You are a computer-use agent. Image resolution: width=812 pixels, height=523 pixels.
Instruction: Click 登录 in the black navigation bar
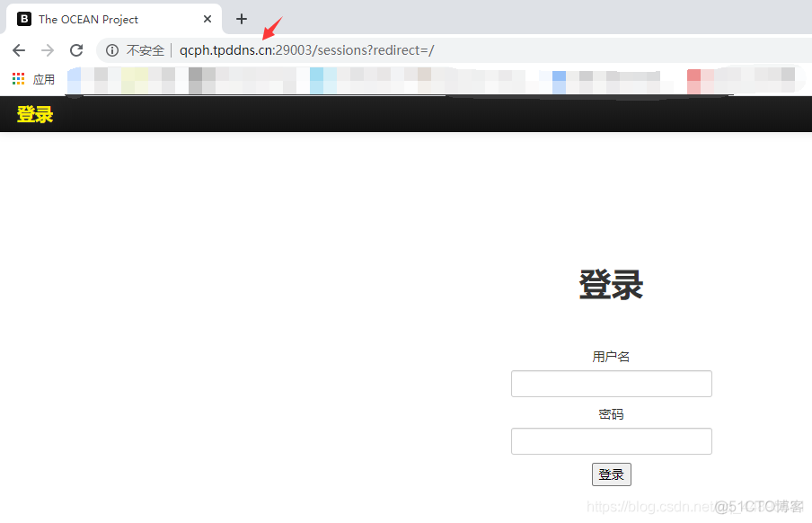coord(34,114)
